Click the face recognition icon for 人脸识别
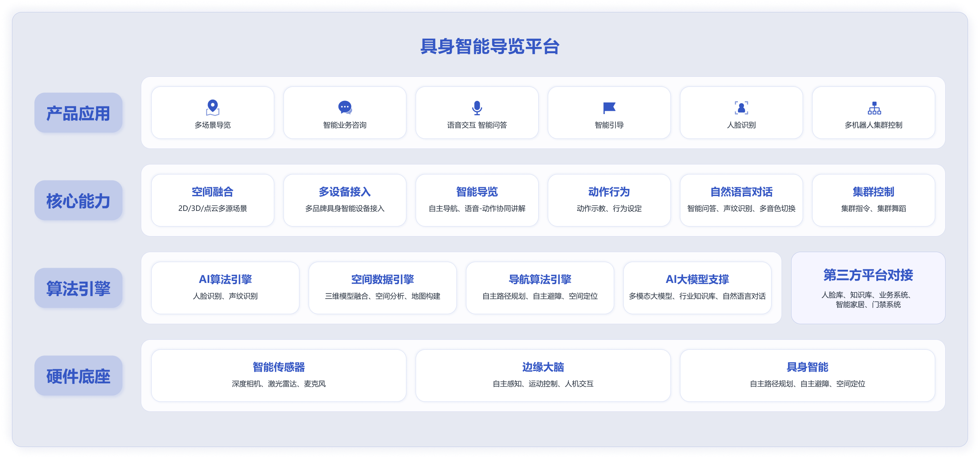Viewport: 980px width, 459px height. [x=741, y=107]
